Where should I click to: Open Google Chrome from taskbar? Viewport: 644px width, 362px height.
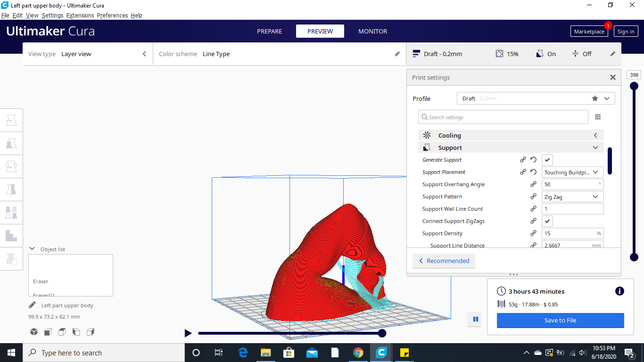coord(358,353)
